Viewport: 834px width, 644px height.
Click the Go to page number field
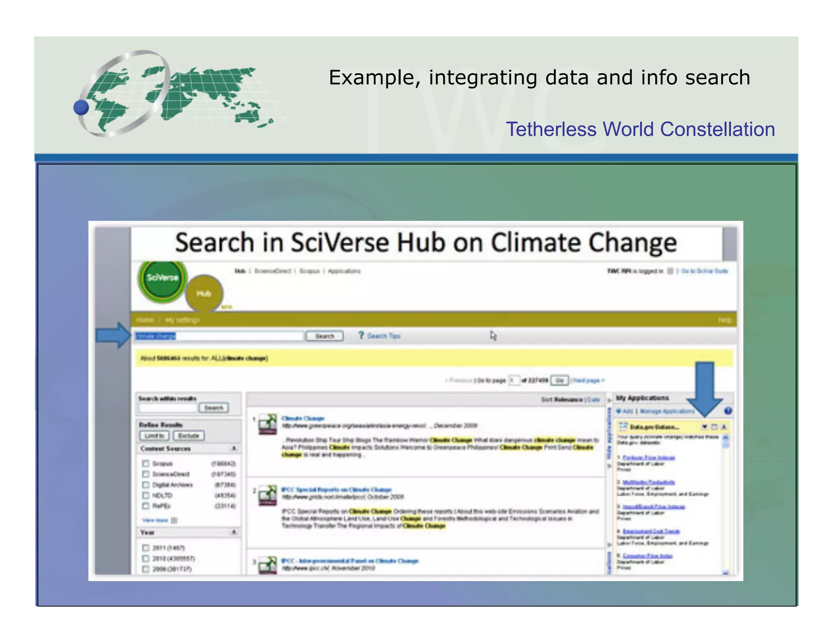pyautogui.click(x=514, y=380)
